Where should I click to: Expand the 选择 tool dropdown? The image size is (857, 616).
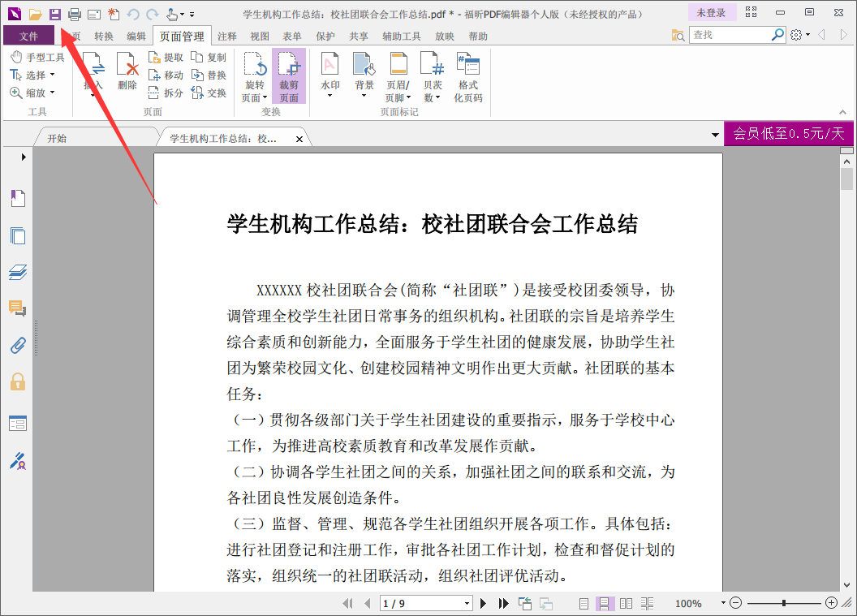click(x=53, y=75)
